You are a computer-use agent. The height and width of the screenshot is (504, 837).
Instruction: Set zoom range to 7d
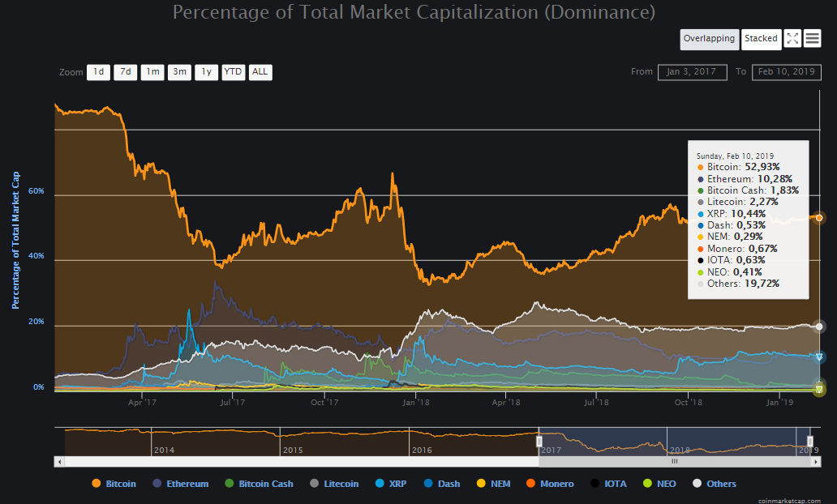pos(125,72)
